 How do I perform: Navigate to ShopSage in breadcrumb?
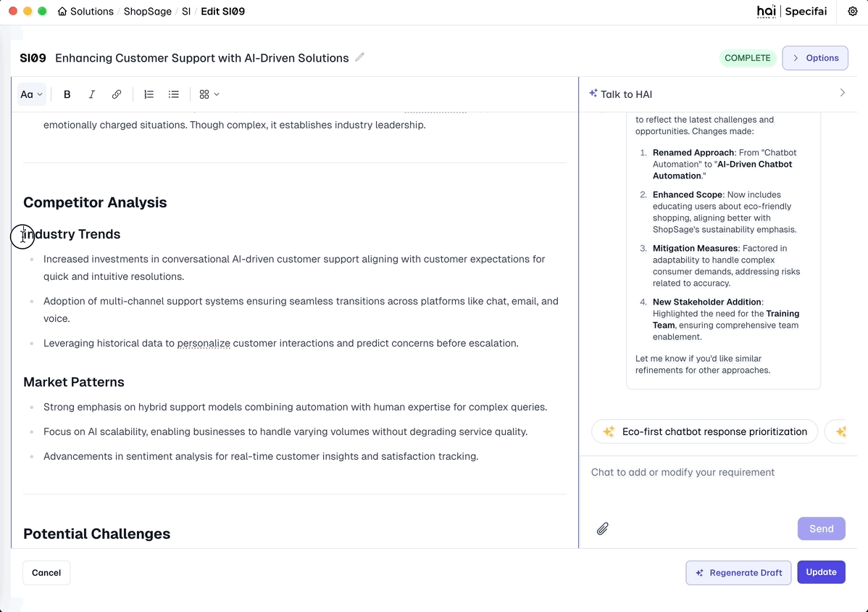tap(147, 11)
